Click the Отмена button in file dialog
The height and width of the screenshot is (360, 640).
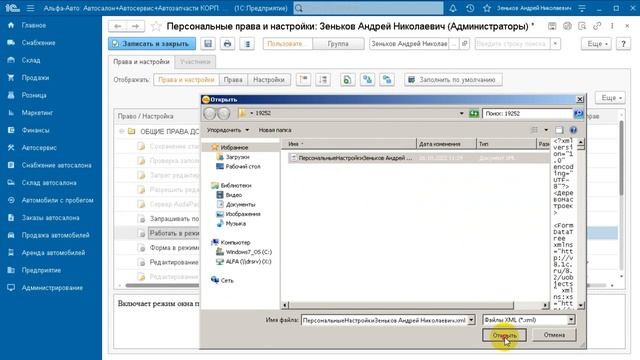point(554,335)
